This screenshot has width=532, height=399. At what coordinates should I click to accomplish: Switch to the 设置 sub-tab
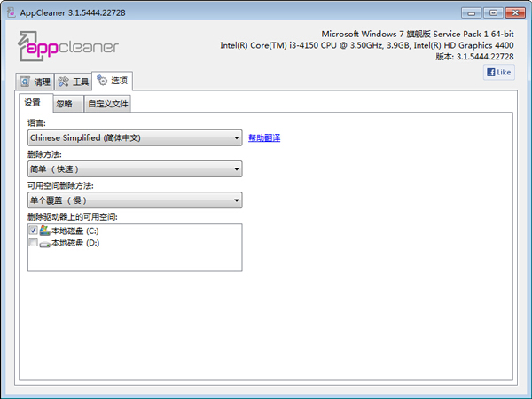[x=35, y=103]
